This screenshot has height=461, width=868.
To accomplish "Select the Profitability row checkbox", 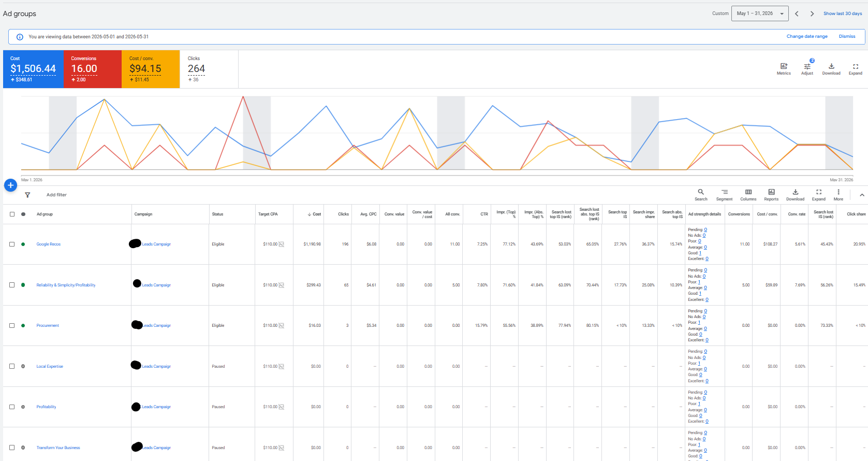I will (x=12, y=407).
